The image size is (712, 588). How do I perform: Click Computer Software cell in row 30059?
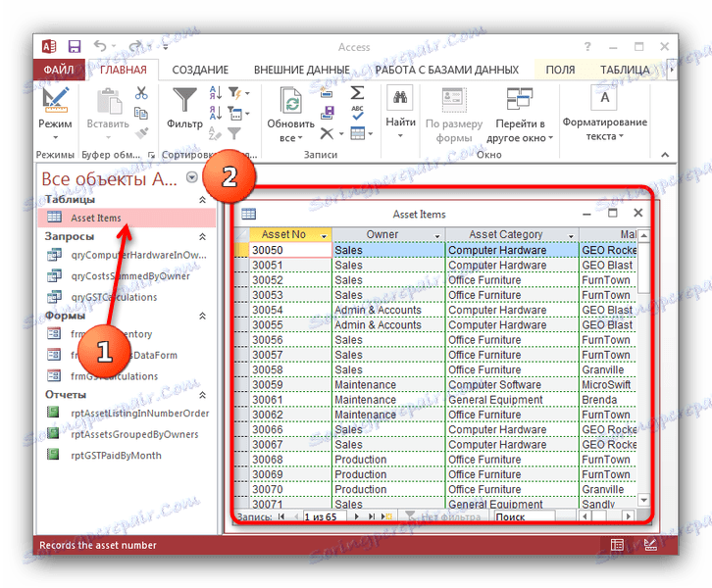512,385
